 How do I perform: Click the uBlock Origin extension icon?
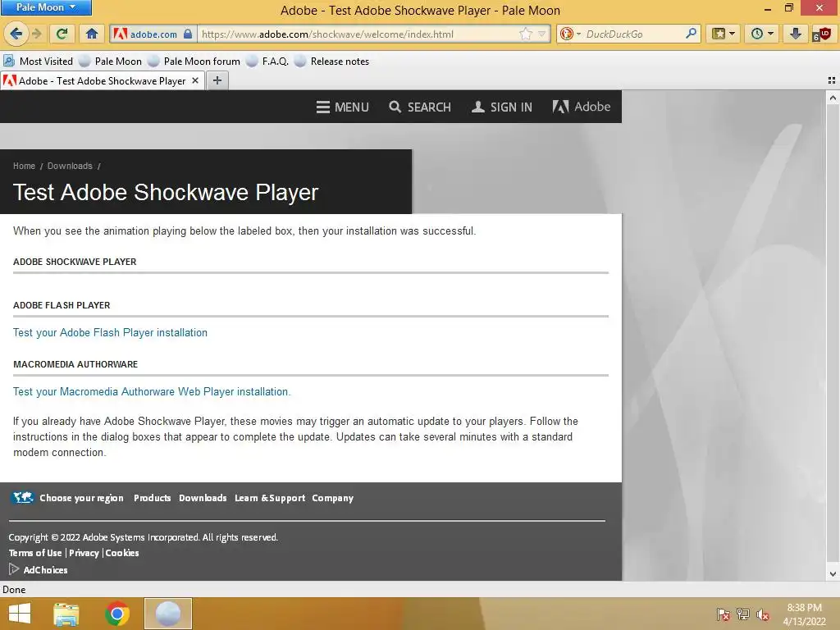pyautogui.click(x=822, y=34)
